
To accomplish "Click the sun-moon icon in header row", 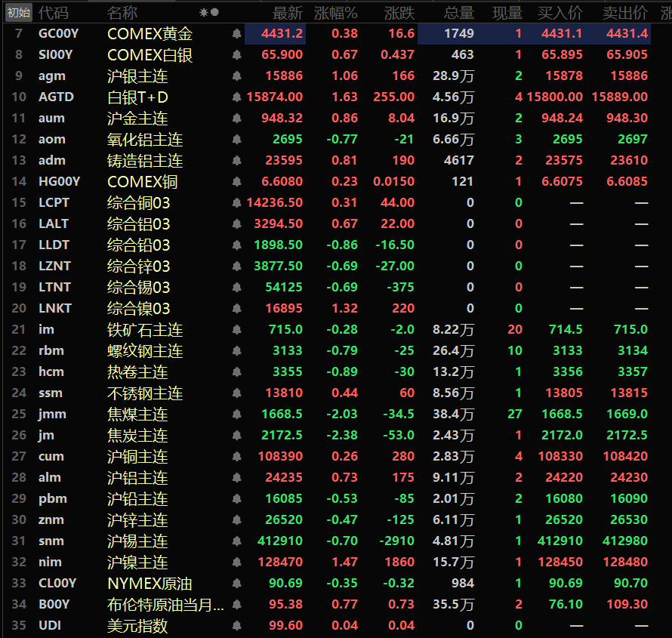I will coord(209,12).
